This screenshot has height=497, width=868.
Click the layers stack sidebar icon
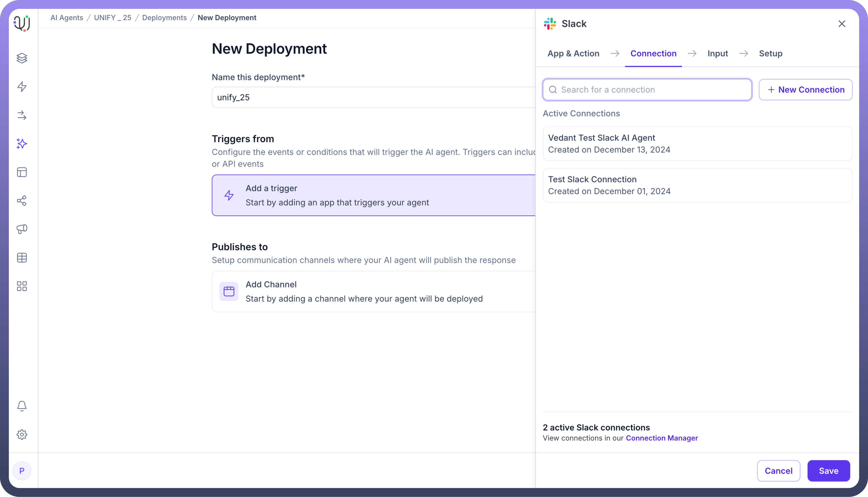tap(22, 58)
